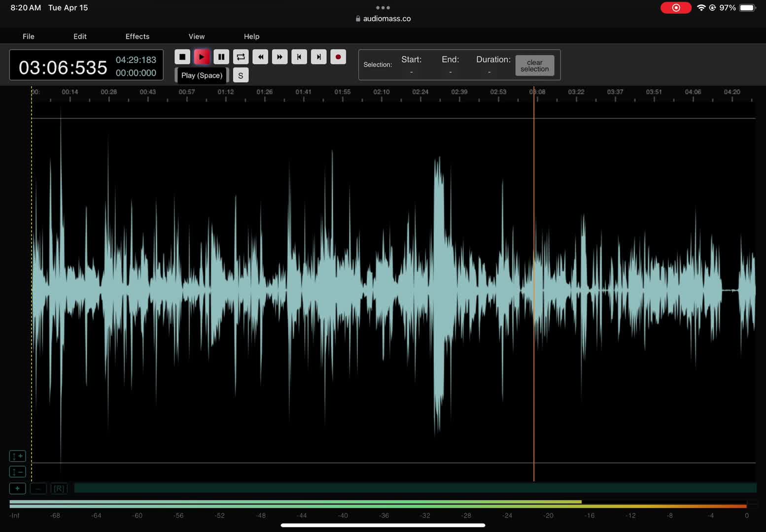Screen dimensions: 766x532
Task: Pause the audio playback
Action: [x=221, y=57]
